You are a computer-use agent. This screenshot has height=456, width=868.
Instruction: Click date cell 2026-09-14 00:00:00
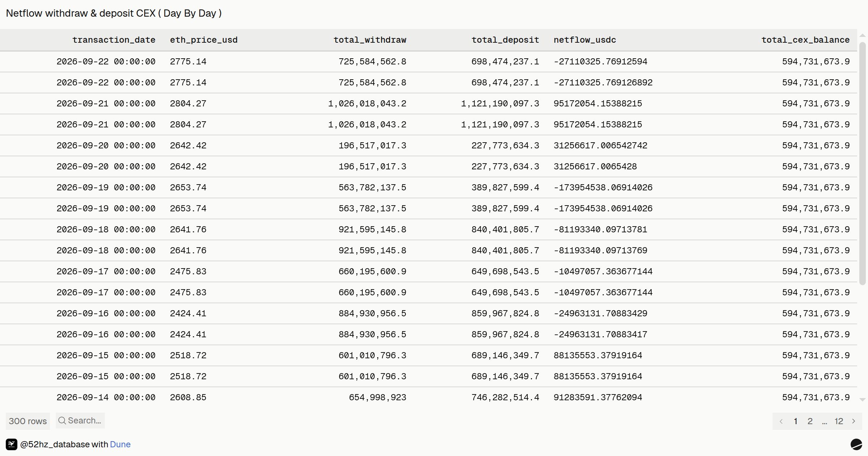106,397
